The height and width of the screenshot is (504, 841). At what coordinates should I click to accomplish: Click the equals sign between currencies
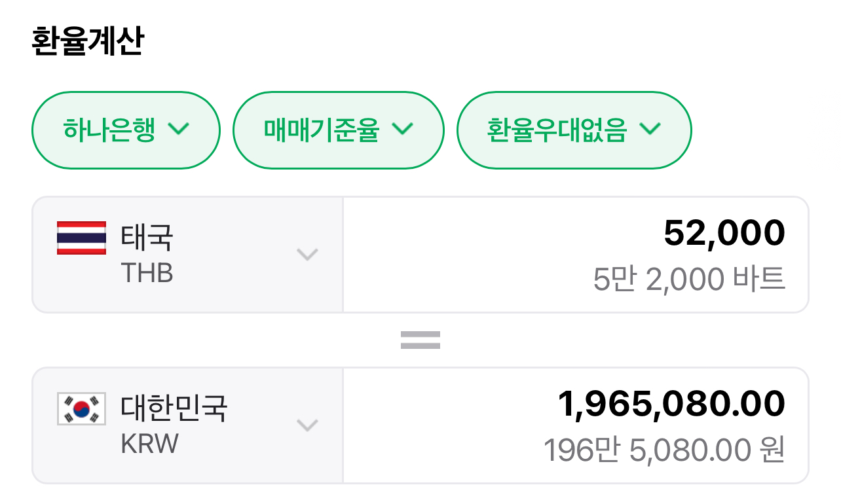click(x=421, y=340)
